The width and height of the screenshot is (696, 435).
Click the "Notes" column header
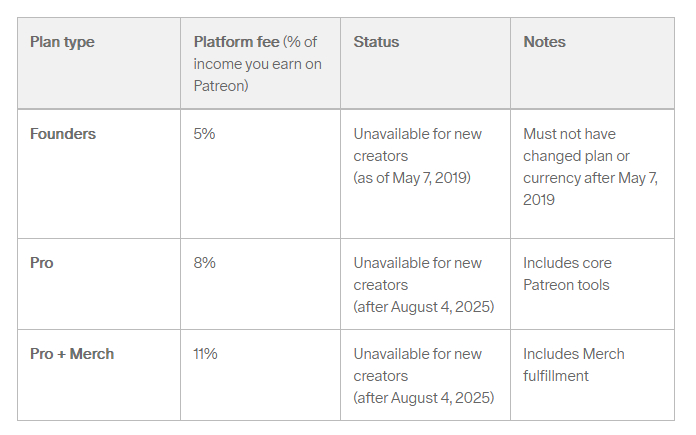[x=544, y=42]
